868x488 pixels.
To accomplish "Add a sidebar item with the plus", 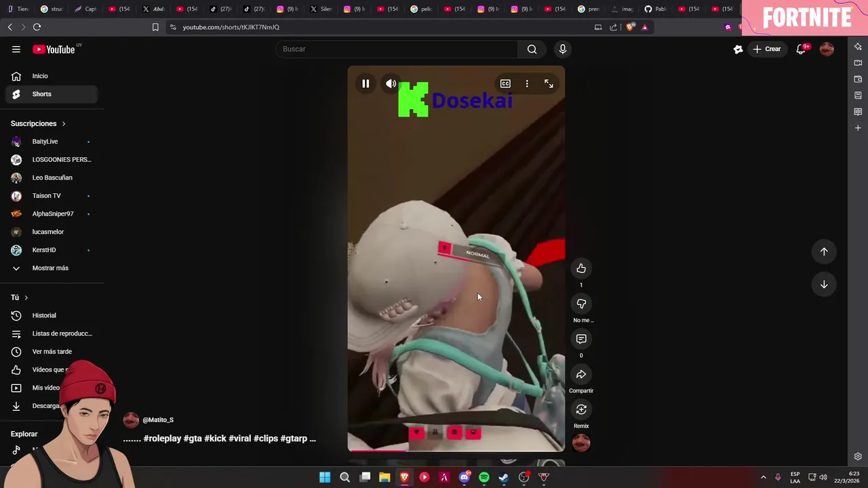I will click(x=858, y=128).
